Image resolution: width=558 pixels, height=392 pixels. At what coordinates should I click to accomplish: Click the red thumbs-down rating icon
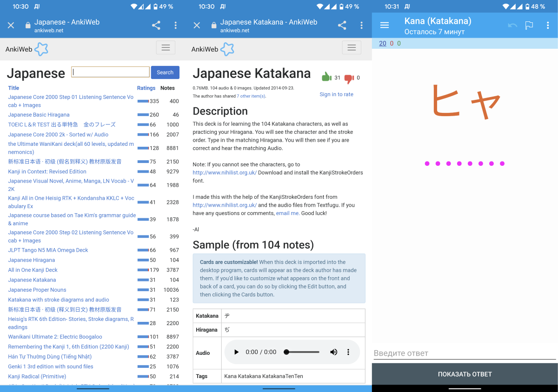[x=349, y=79]
